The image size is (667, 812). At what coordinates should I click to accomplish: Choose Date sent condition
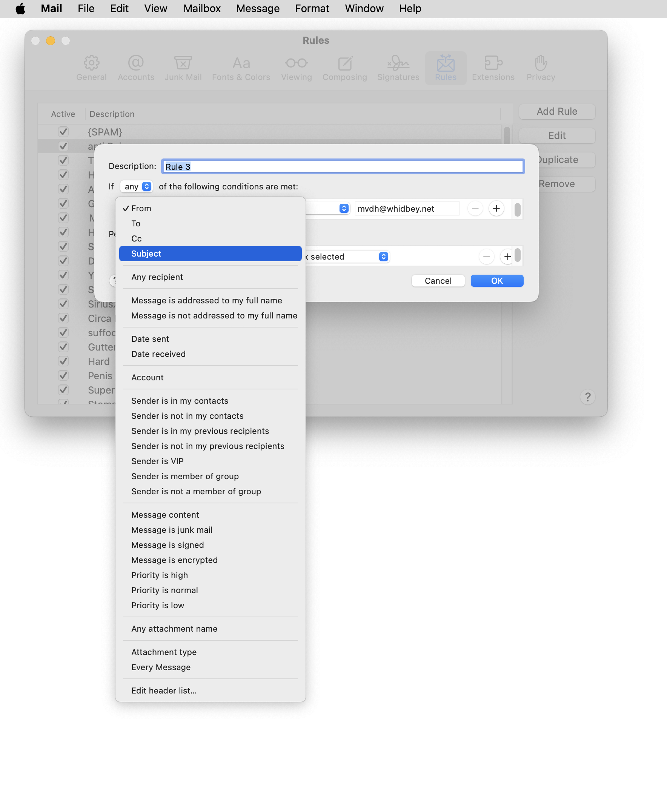(210, 339)
